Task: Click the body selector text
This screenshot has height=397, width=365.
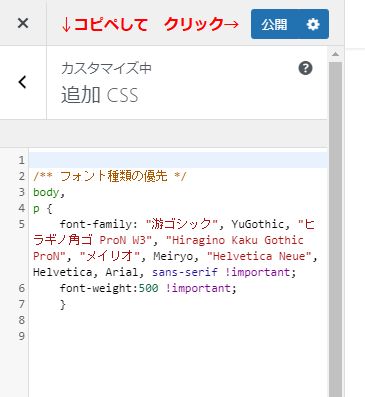Action: pos(46,192)
